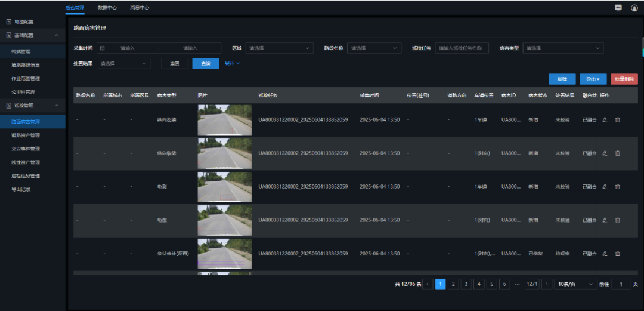Click the first row road image thumbnail
The image size is (644, 311).
[x=225, y=119]
